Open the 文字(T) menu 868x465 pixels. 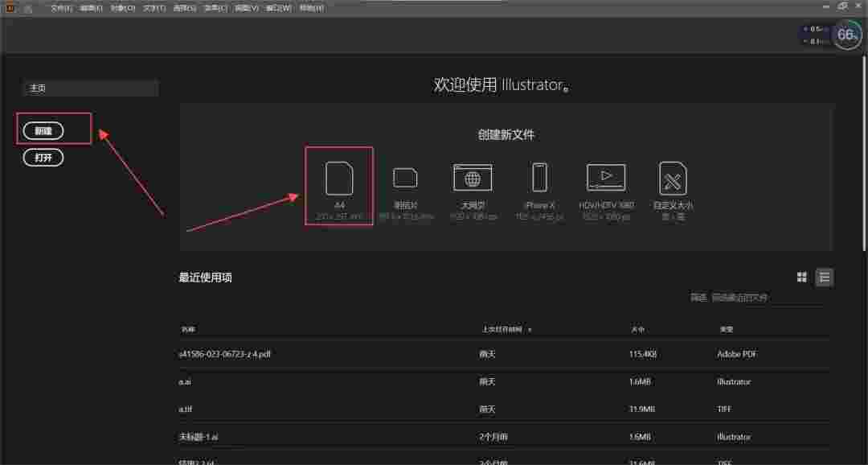coord(154,8)
